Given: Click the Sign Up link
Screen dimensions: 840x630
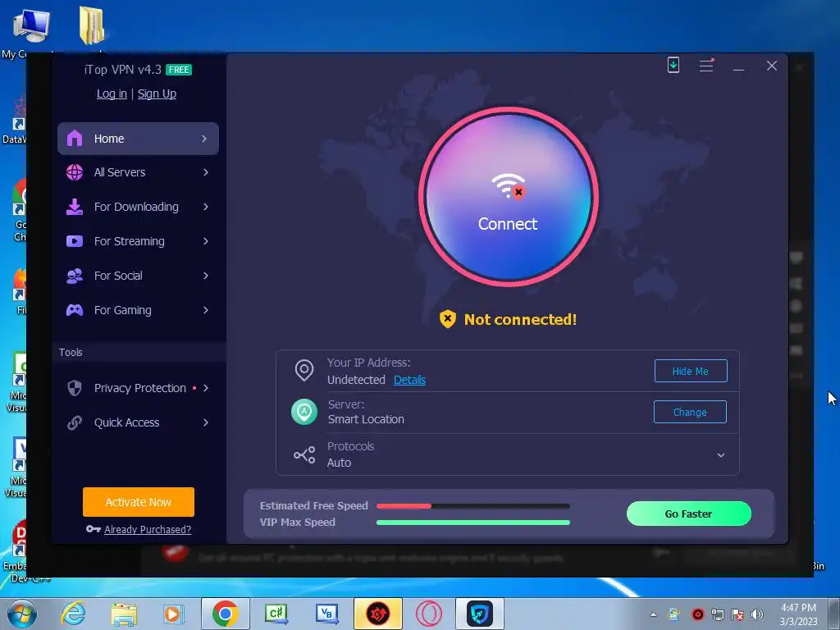Looking at the screenshot, I should point(157,94).
